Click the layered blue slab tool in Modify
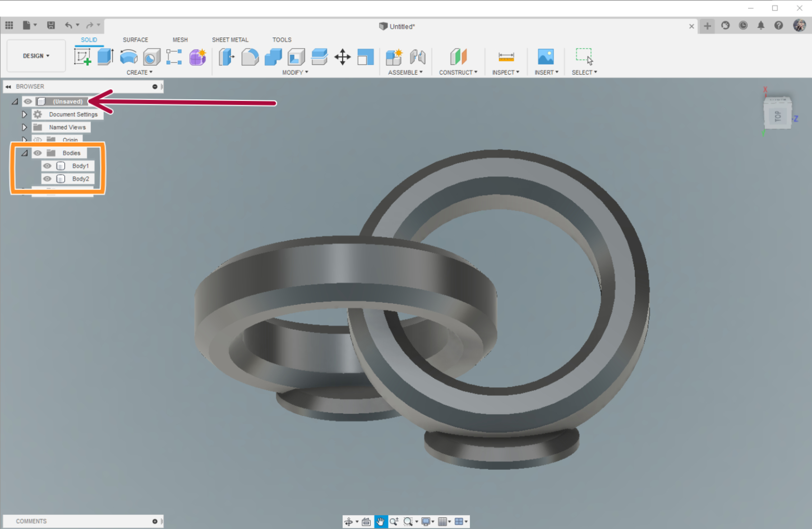Screen dimensions: 812x529 [x=319, y=57]
